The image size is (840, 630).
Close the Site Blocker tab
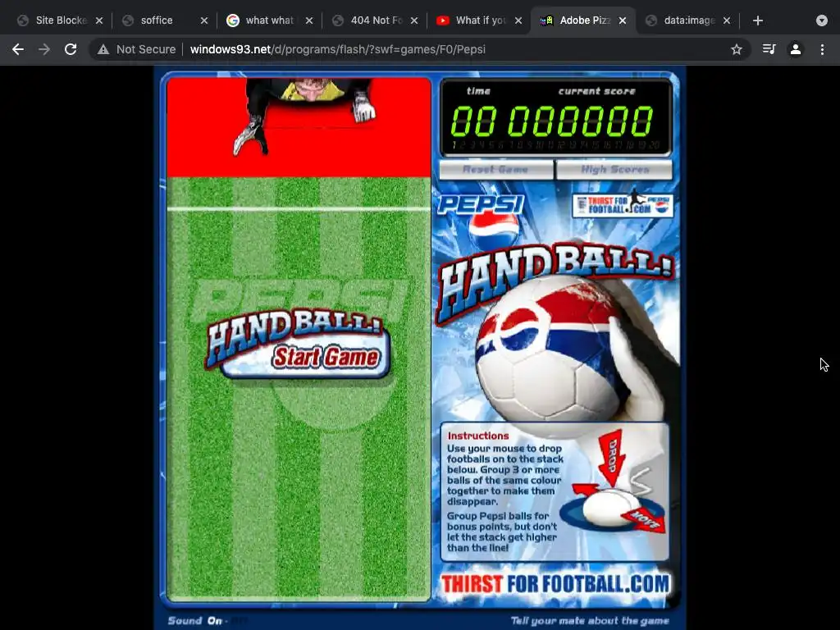pos(99,21)
